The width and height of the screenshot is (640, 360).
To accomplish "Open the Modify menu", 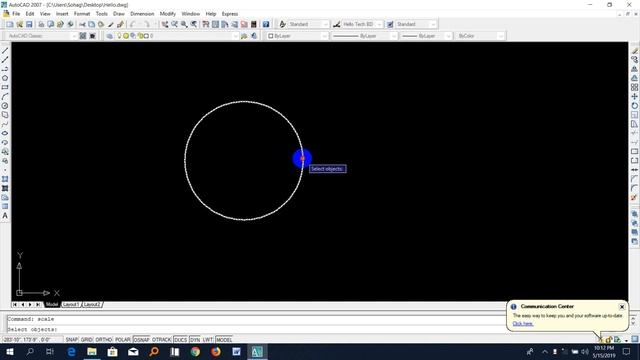I will pyautogui.click(x=167, y=14).
